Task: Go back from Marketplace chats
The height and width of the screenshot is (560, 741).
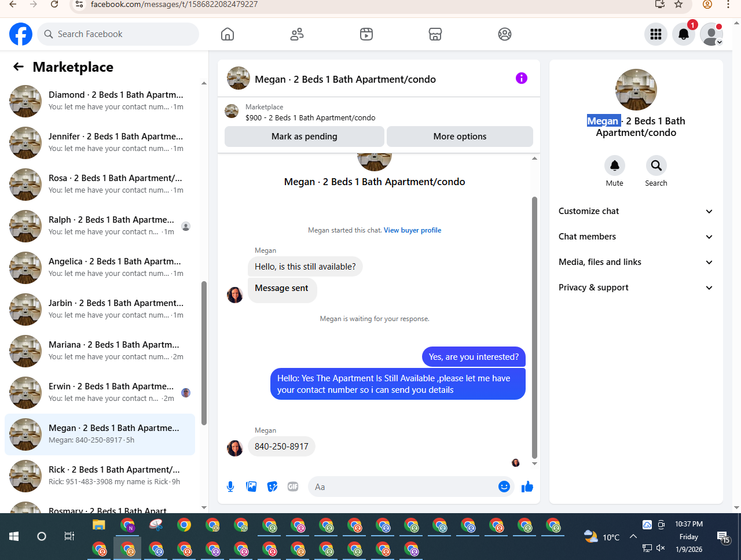Action: tap(19, 67)
